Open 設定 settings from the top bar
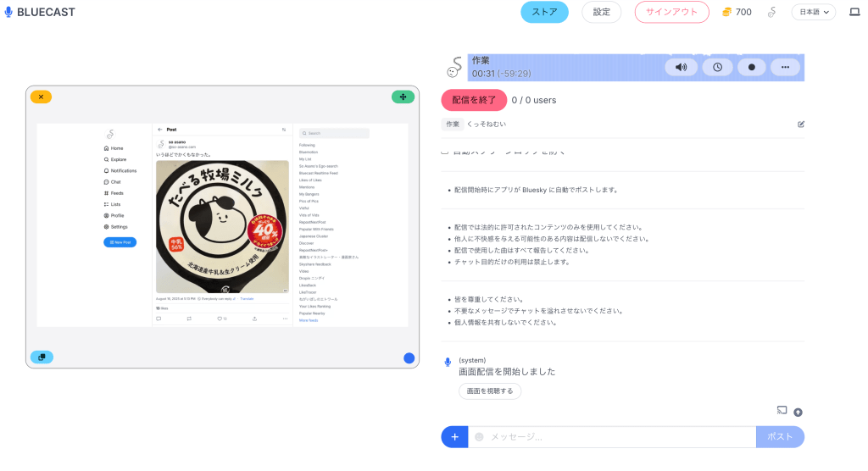The width and height of the screenshot is (868, 471). tap(601, 12)
